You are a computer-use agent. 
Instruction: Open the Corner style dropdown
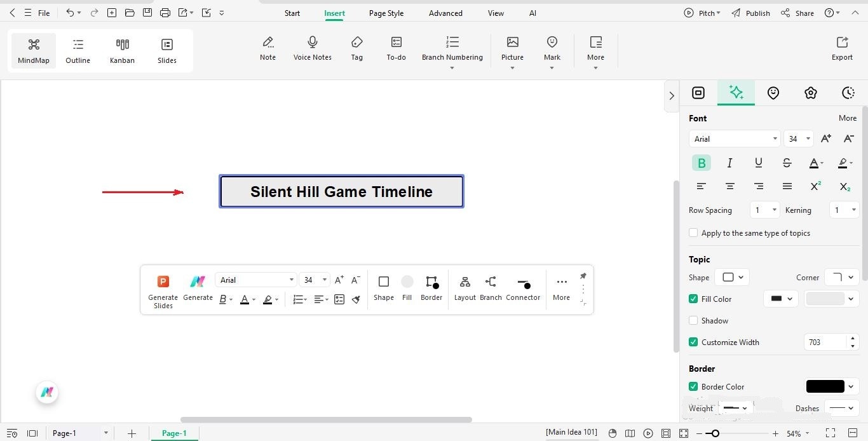coord(842,277)
